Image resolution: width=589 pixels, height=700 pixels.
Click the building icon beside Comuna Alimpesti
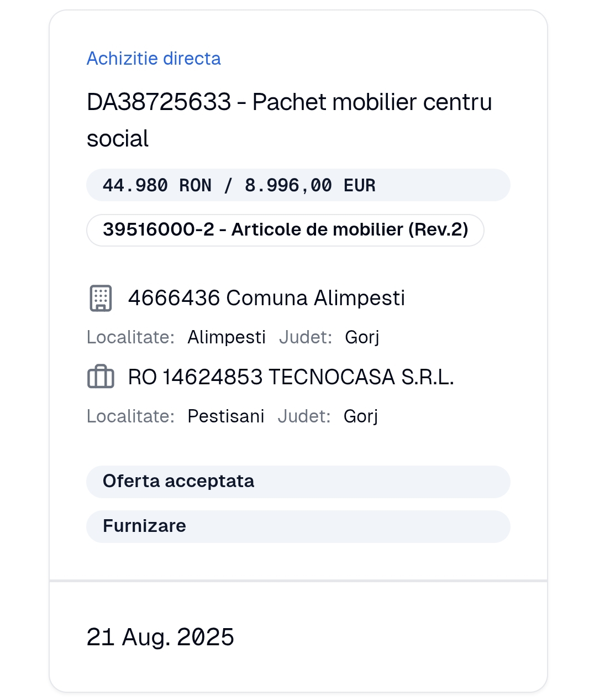click(x=101, y=298)
